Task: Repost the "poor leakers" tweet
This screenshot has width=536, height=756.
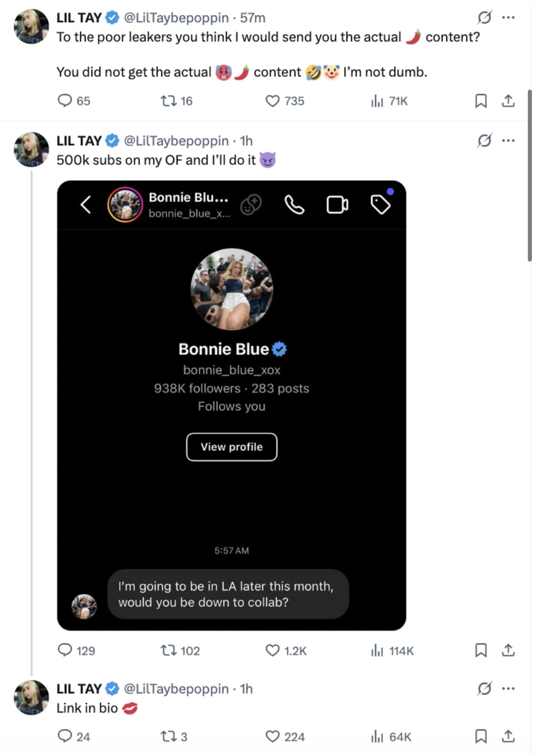Action: coord(169,101)
